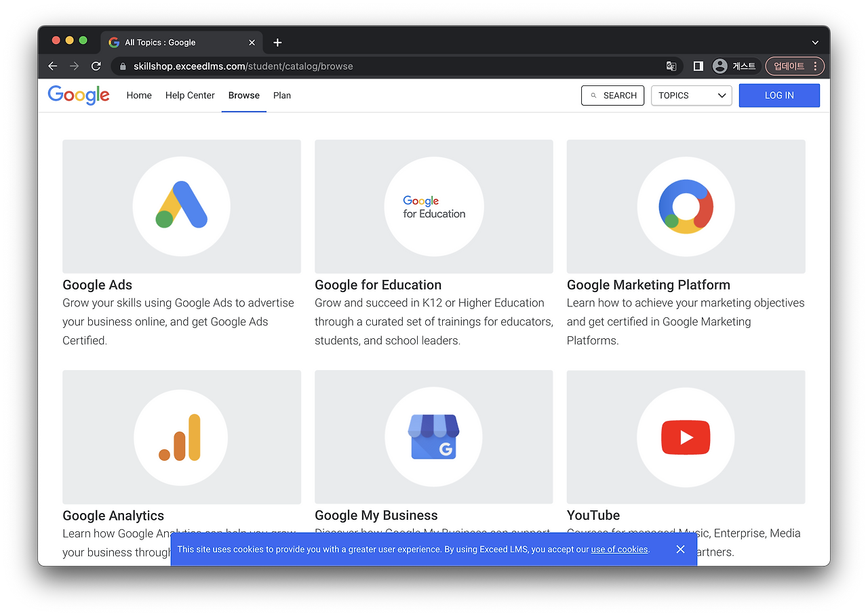The width and height of the screenshot is (868, 616).
Task: Select the Browse menu item
Action: point(244,96)
